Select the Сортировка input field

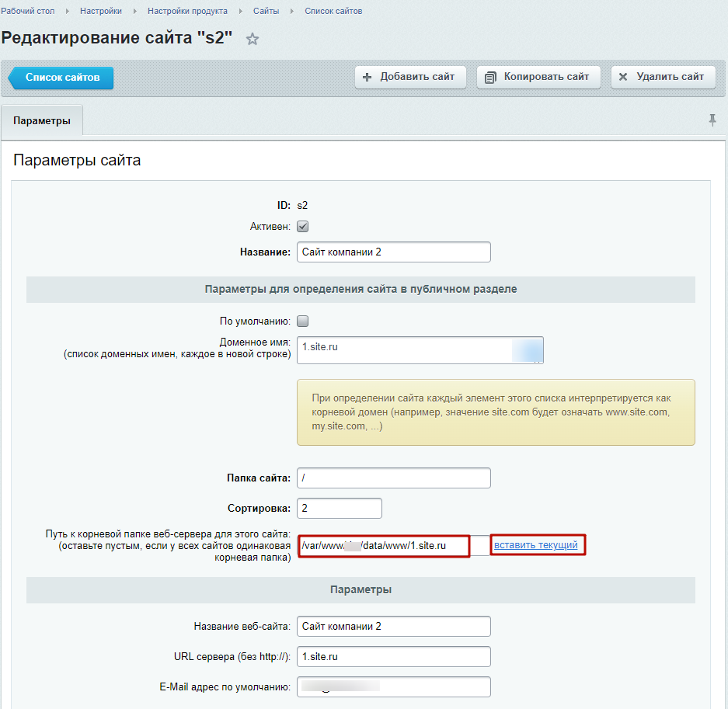340,509
